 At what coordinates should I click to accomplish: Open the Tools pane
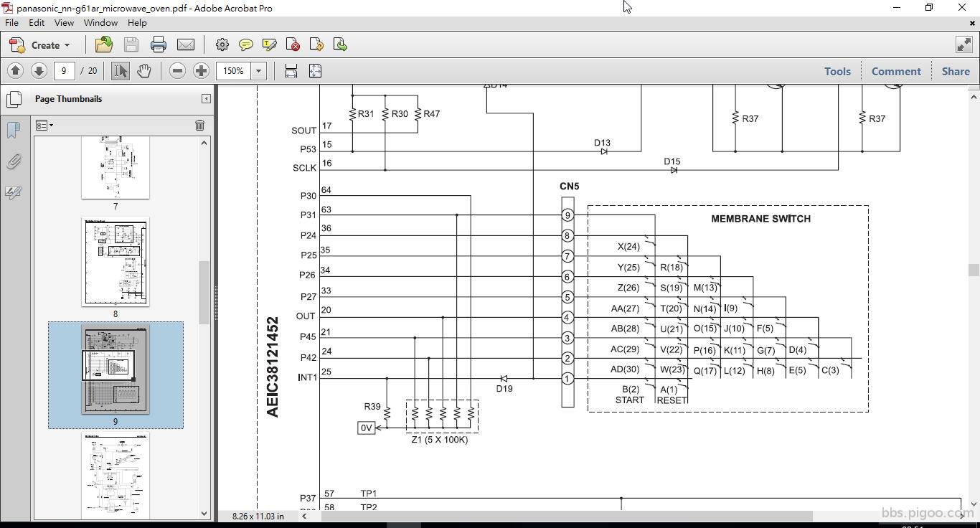(x=837, y=71)
